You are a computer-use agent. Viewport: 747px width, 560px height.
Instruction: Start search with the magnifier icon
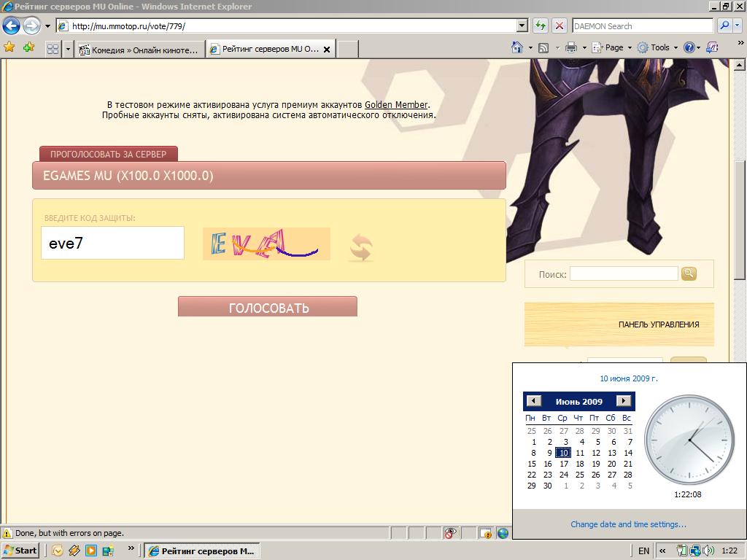coord(724,26)
